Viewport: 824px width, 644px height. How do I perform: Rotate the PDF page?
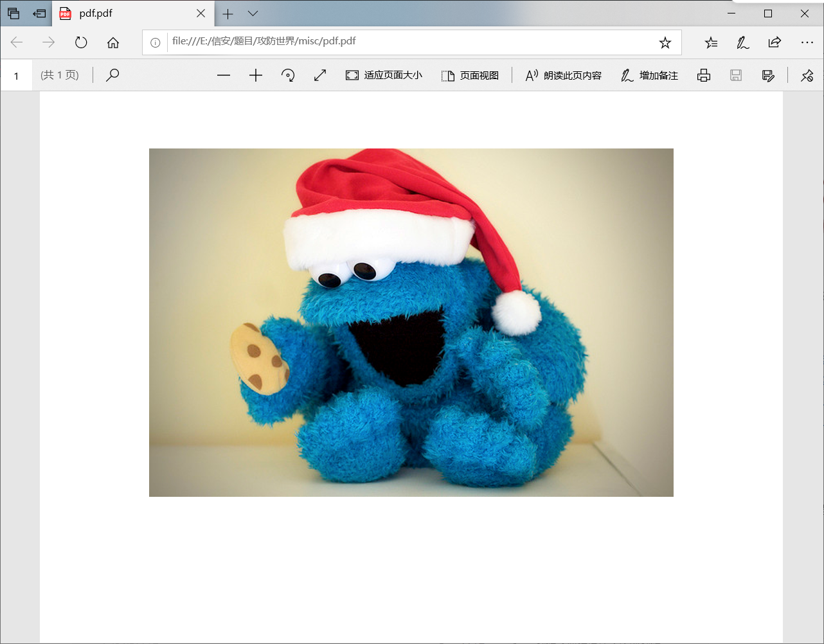tap(288, 75)
